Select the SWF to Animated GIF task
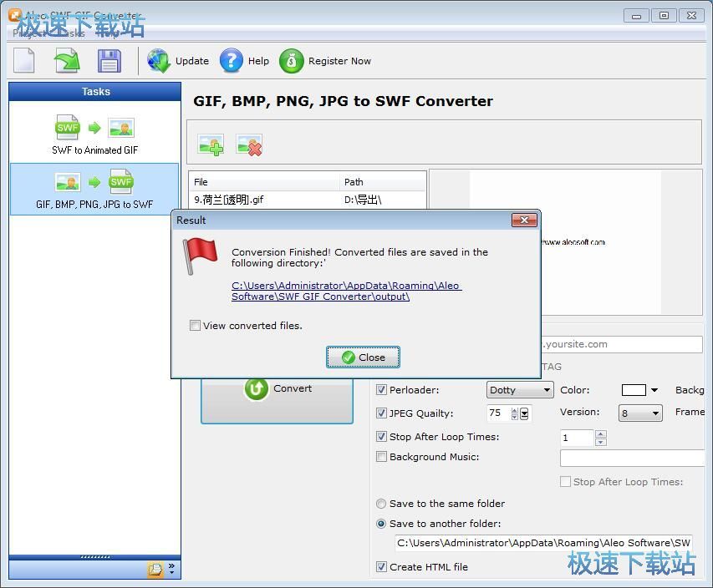 pos(94,135)
